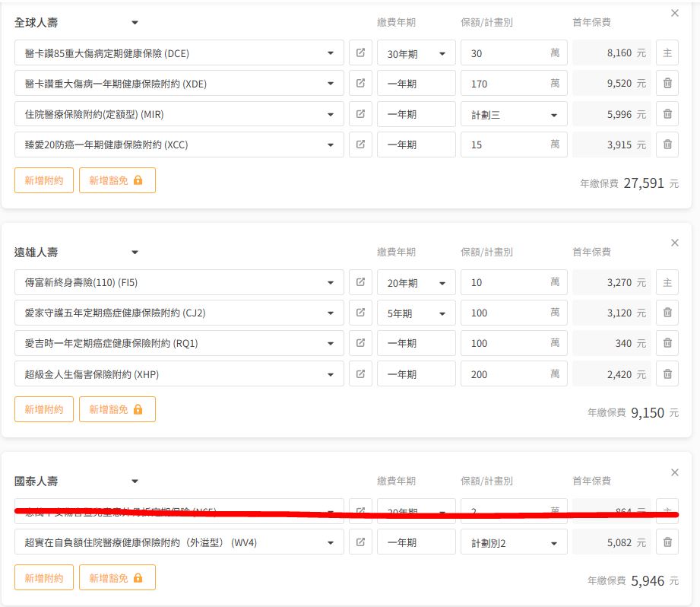Open product details link for 愛吉時 (RQ1)
This screenshot has height=607, width=700.
[360, 342]
